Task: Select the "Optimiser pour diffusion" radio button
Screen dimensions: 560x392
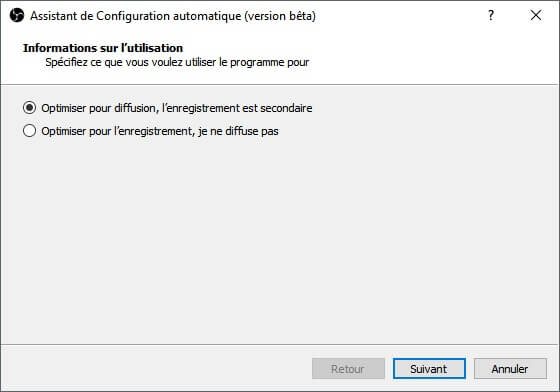Action: 29,107
